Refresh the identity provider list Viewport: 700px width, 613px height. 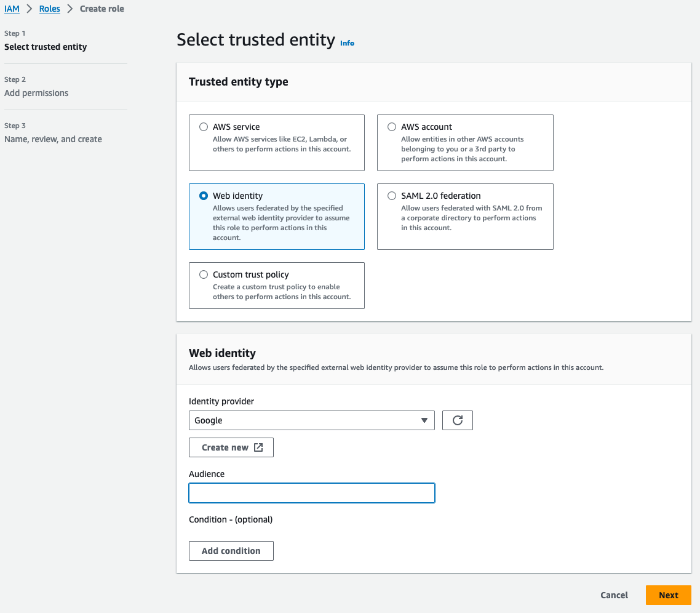(x=457, y=420)
